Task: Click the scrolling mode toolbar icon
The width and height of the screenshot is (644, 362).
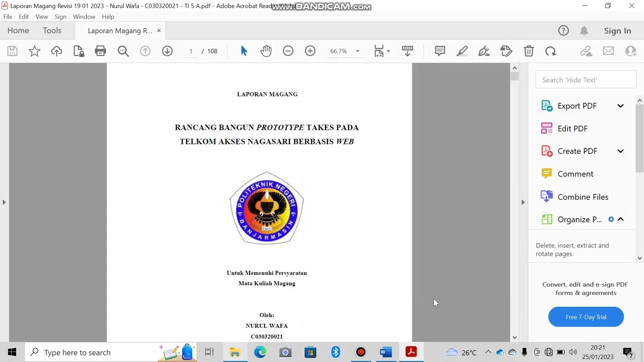Action: [408, 51]
